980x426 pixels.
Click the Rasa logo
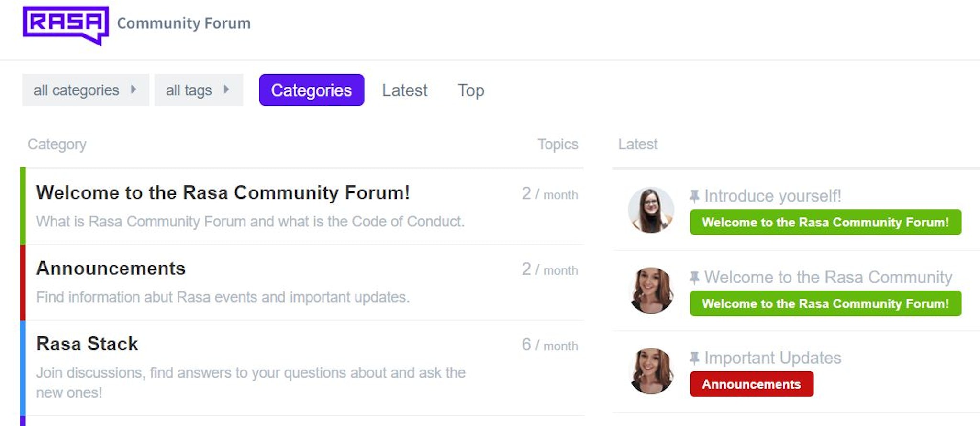coord(66,25)
